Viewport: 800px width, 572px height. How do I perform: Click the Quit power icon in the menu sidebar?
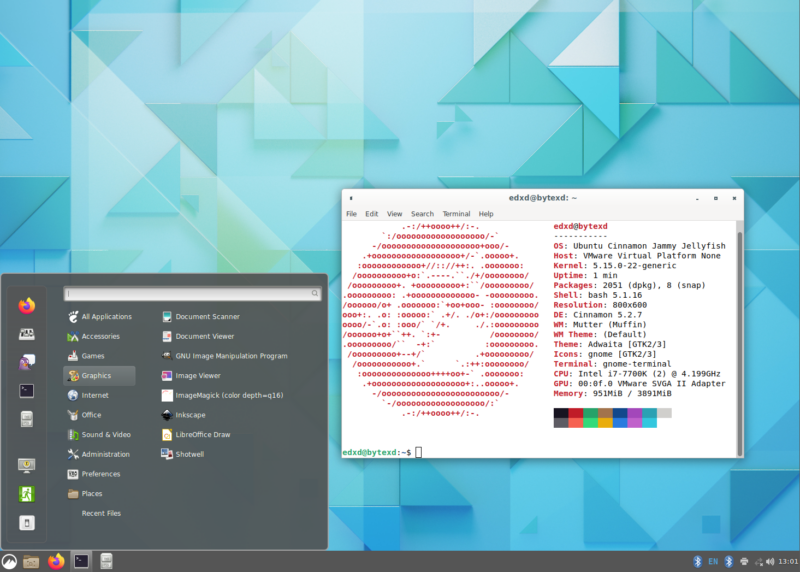tap(27, 523)
